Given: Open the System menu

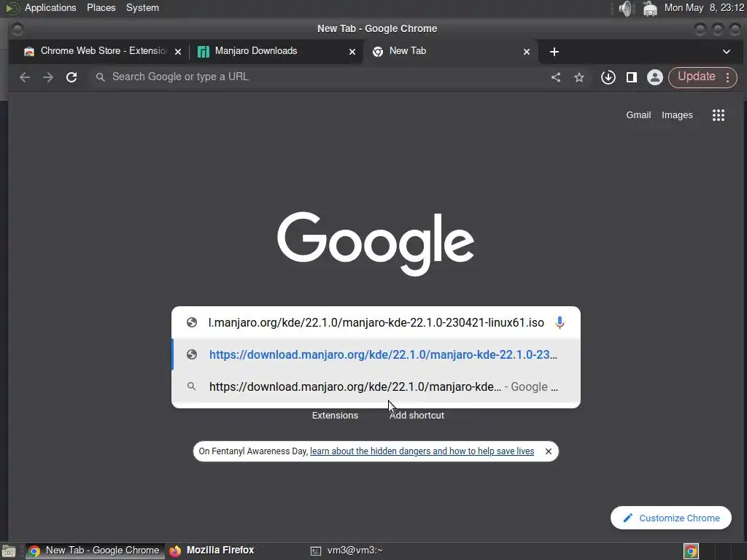Looking at the screenshot, I should (x=142, y=7).
